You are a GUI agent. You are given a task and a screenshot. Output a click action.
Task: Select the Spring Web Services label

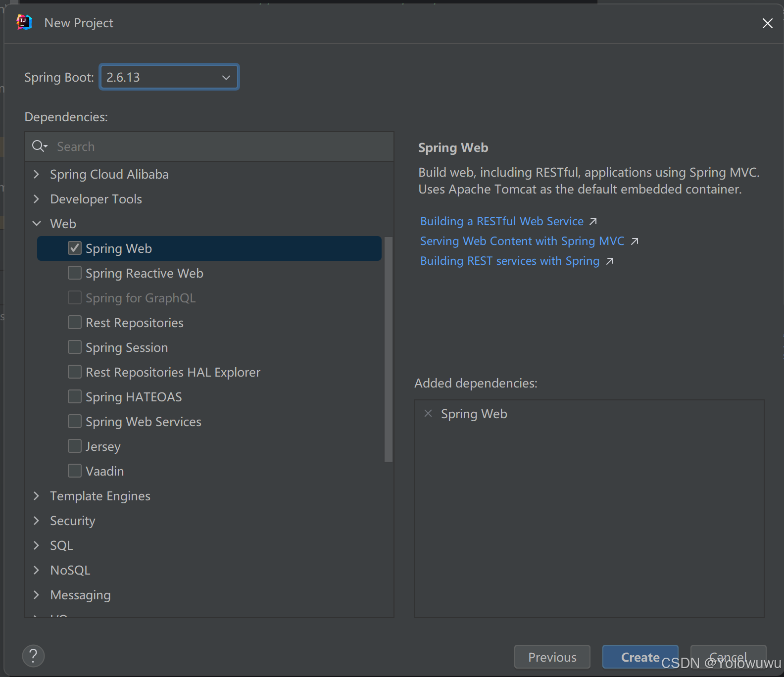pyautogui.click(x=144, y=422)
